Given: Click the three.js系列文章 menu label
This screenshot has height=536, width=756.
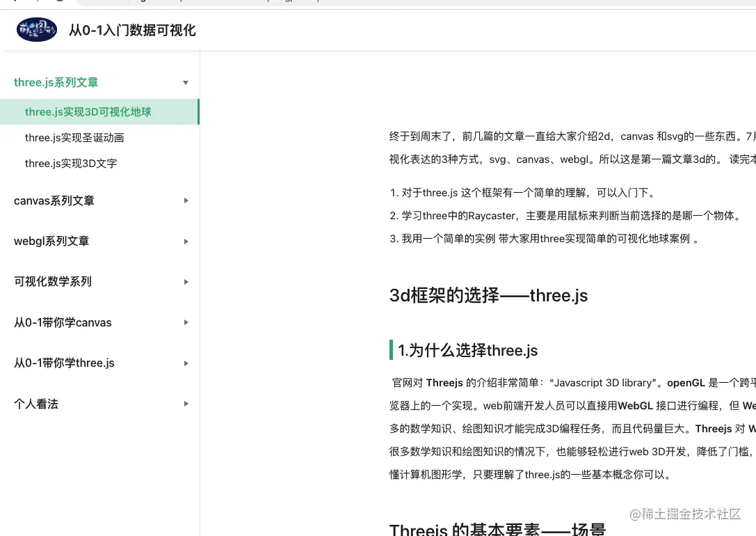Looking at the screenshot, I should pos(56,82).
